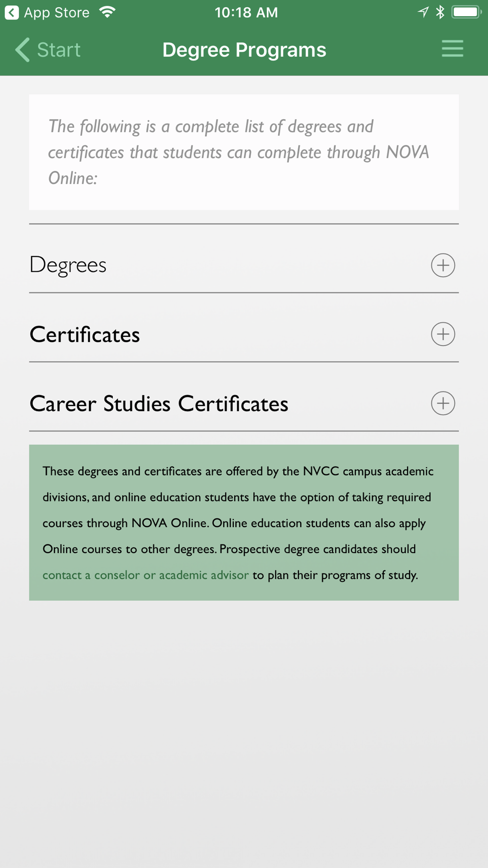Expand Career Studies Certificates plus icon
This screenshot has height=868, width=488.
pos(443,403)
